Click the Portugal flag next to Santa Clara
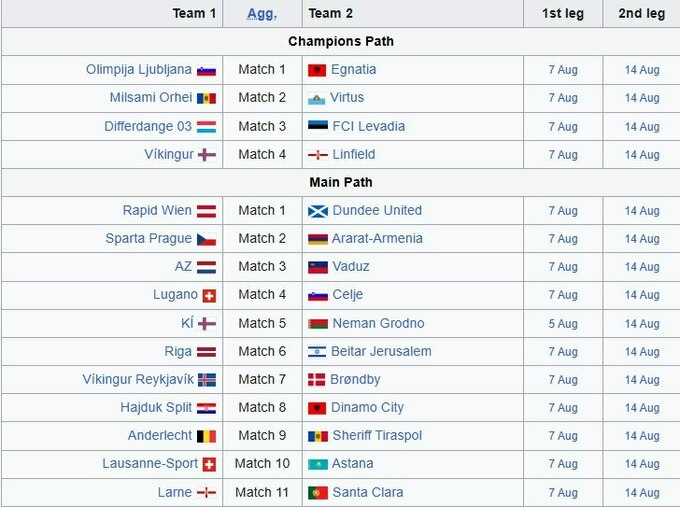The height and width of the screenshot is (507, 680). (x=316, y=493)
